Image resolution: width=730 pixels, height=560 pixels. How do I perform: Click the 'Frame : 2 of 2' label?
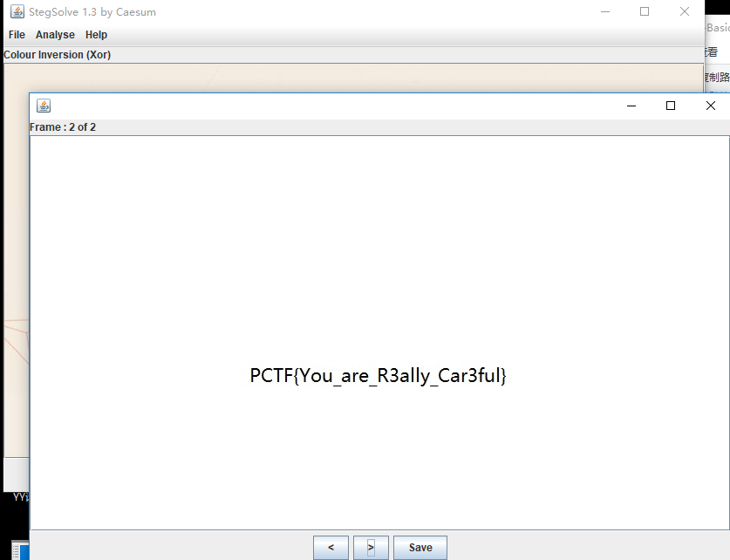[x=63, y=127]
